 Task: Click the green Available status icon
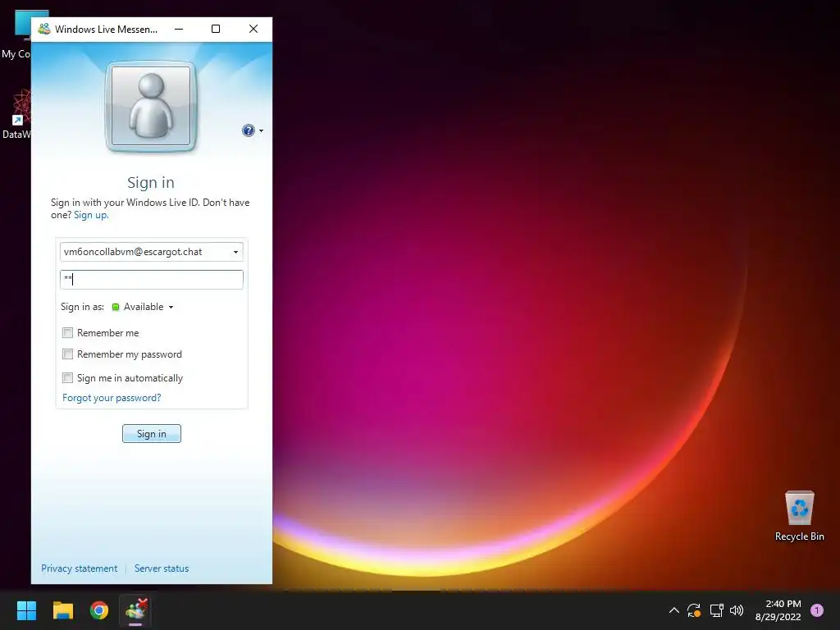pyautogui.click(x=115, y=307)
